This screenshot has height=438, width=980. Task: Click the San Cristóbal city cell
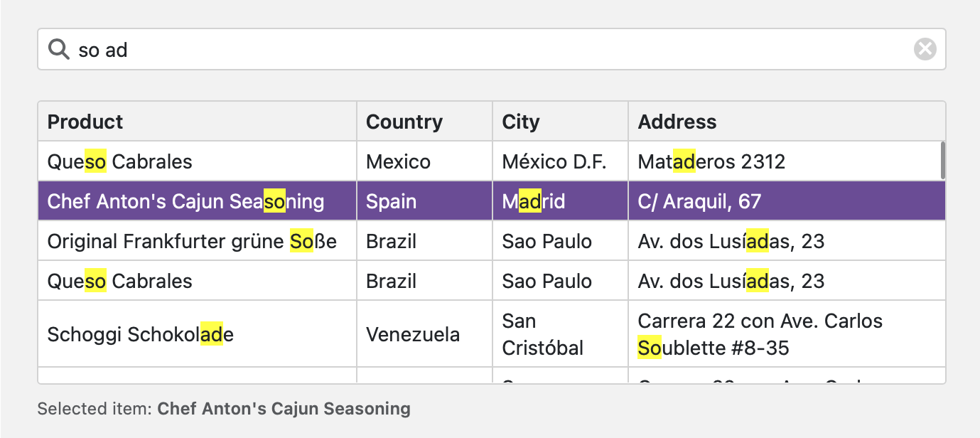[x=542, y=334]
